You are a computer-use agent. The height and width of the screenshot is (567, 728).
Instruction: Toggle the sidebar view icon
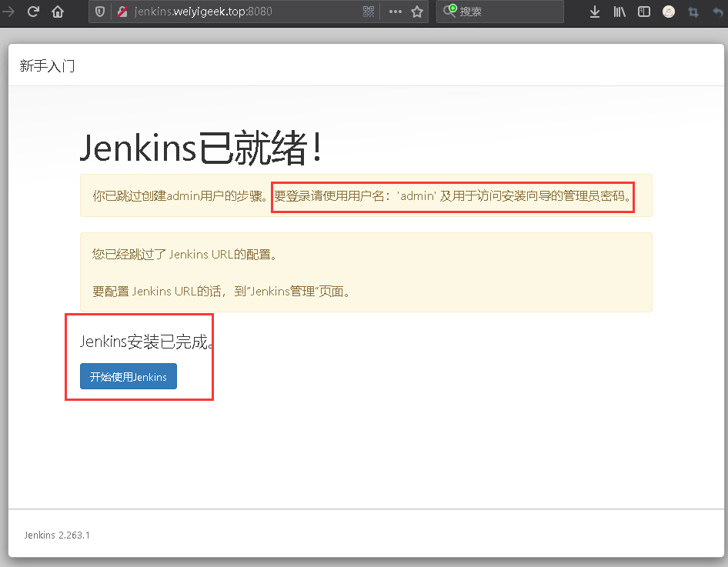[x=644, y=12]
